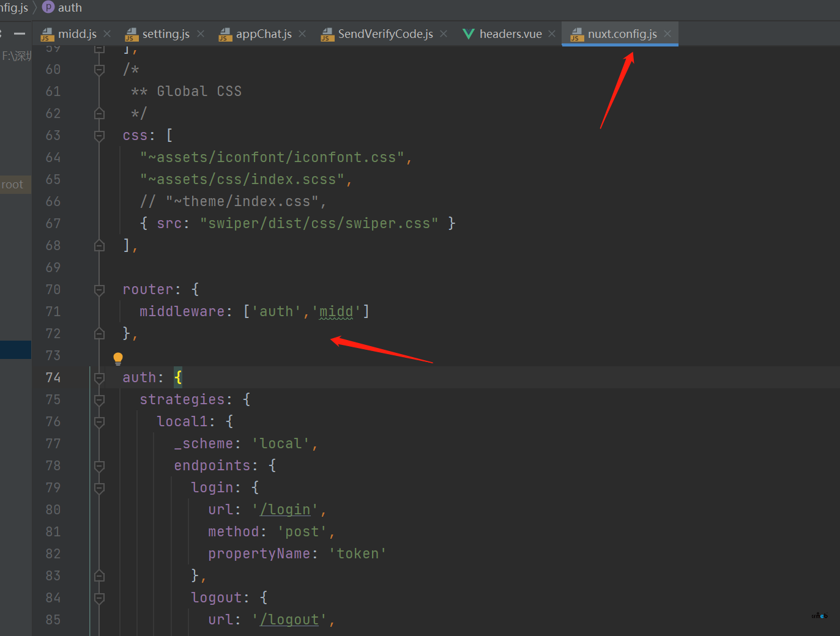This screenshot has height=636, width=840.
Task: Click the 'auth' middleware string
Action: point(276,311)
